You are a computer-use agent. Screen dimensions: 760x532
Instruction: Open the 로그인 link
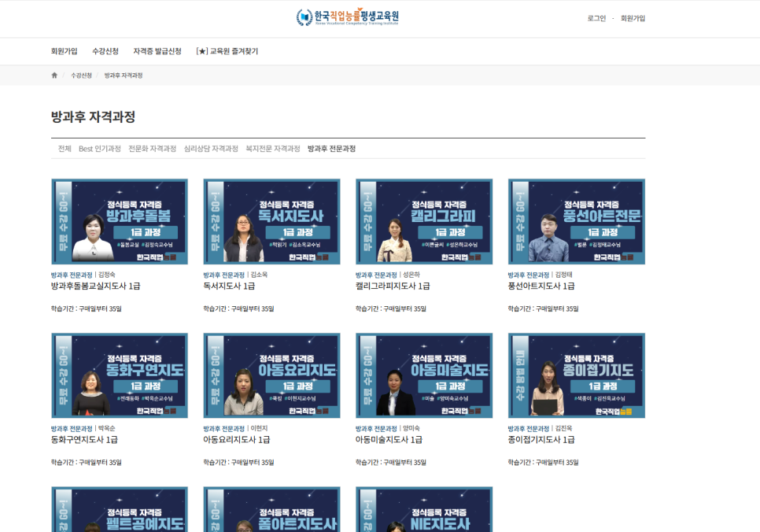(x=596, y=18)
